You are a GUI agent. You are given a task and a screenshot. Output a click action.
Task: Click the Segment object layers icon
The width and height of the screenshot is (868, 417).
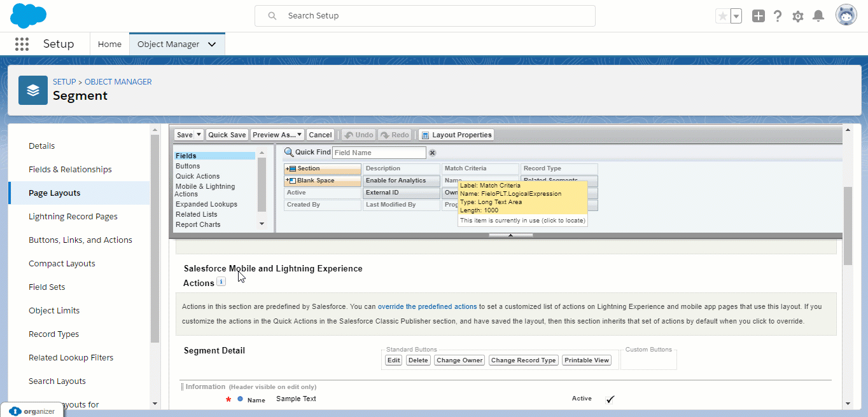click(33, 90)
